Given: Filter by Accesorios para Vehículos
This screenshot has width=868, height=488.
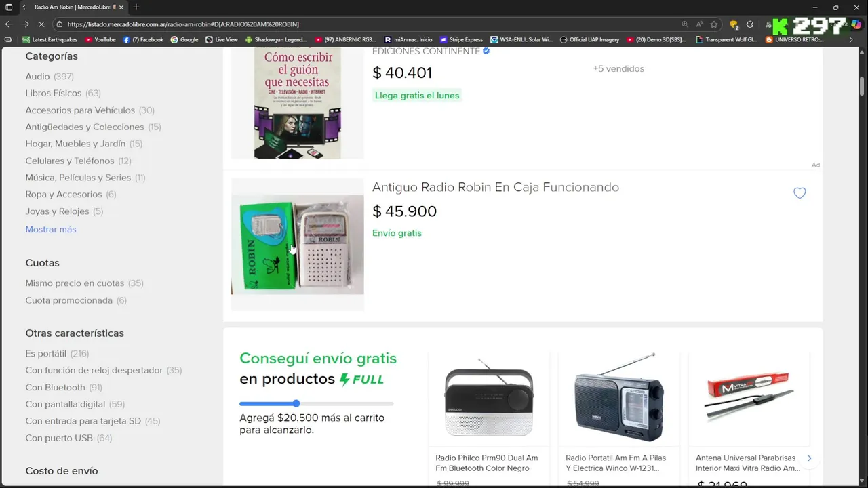Looking at the screenshot, I should (90, 110).
